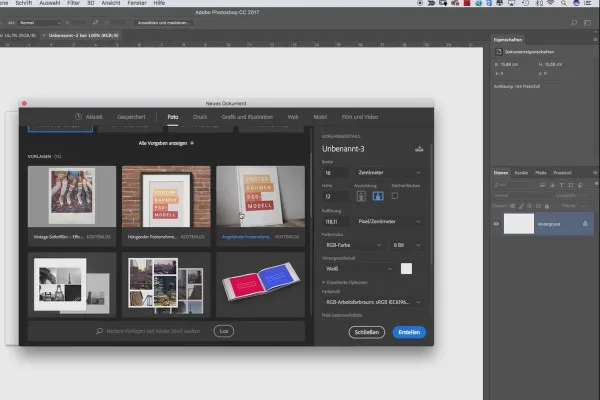Click the Schließen button
The image size is (600, 400).
367,332
